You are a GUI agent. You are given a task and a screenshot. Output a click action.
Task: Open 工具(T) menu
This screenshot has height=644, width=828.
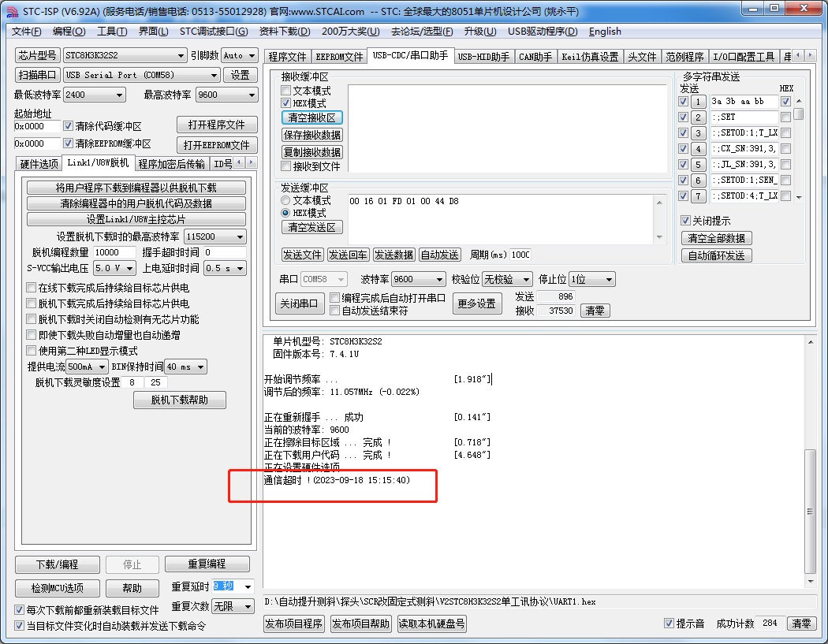coord(112,32)
